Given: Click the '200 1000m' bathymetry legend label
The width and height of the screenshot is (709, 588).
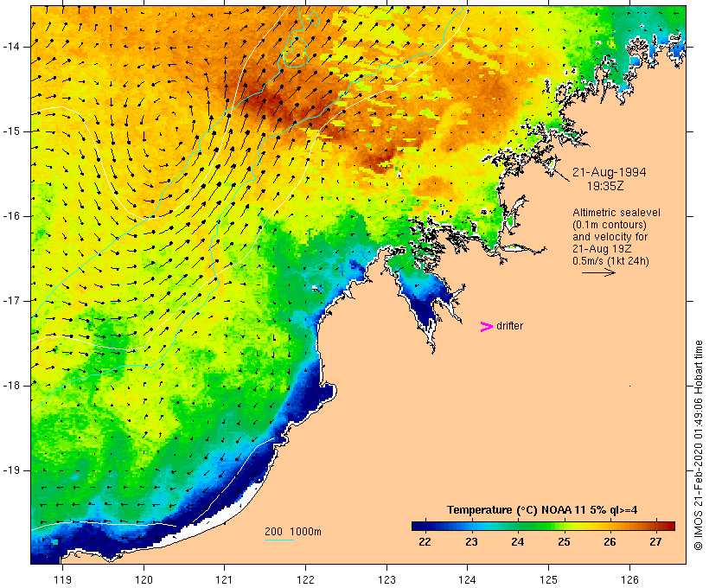Looking at the screenshot, I should pyautogui.click(x=293, y=532).
